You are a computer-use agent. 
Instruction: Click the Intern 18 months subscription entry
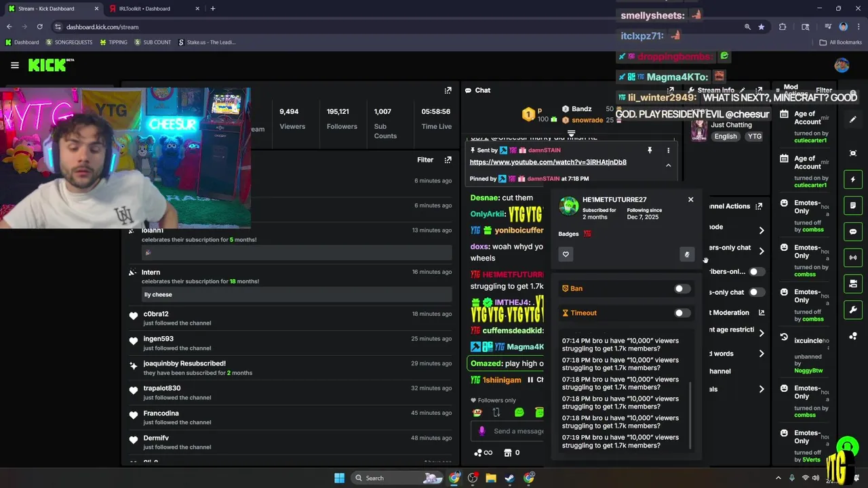point(290,283)
